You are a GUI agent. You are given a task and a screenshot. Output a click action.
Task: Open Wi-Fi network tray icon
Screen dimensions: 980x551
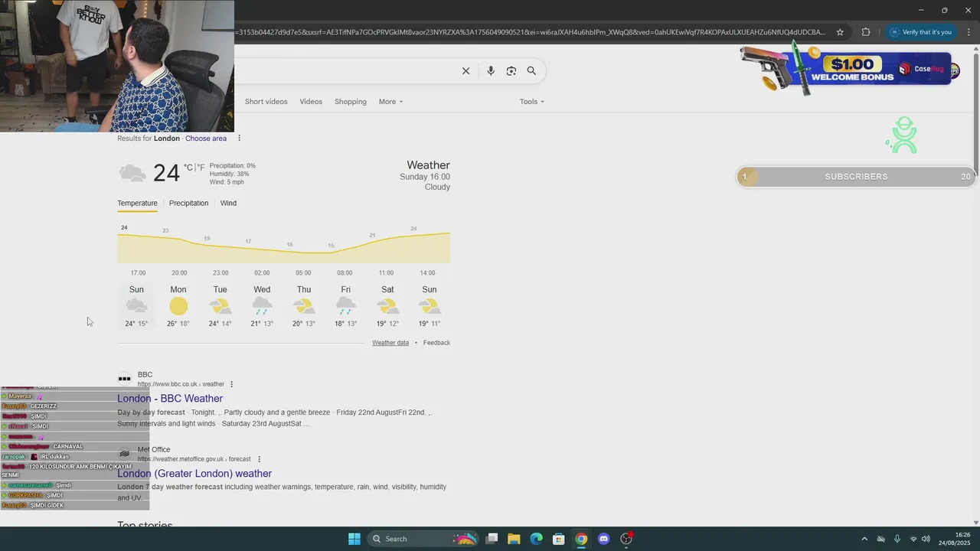tap(913, 539)
